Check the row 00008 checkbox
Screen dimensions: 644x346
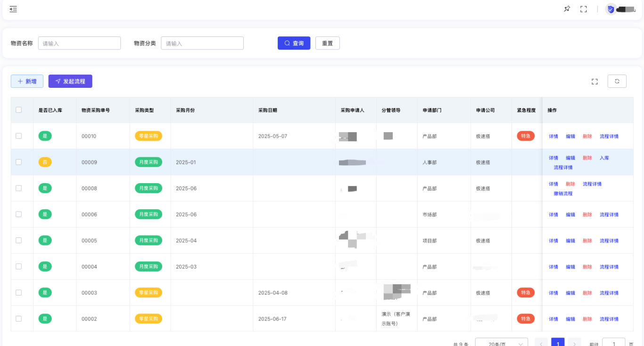coord(19,188)
